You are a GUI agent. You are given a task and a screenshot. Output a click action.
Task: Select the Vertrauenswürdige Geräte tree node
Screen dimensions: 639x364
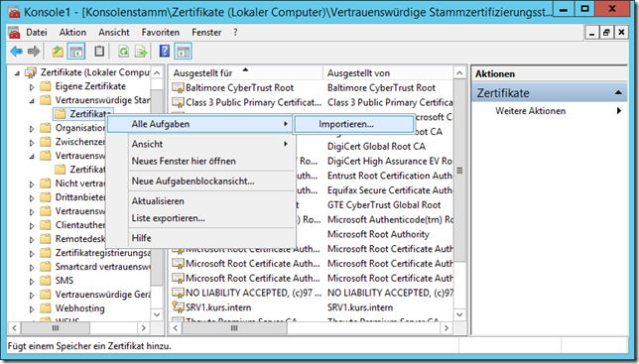[x=103, y=295]
